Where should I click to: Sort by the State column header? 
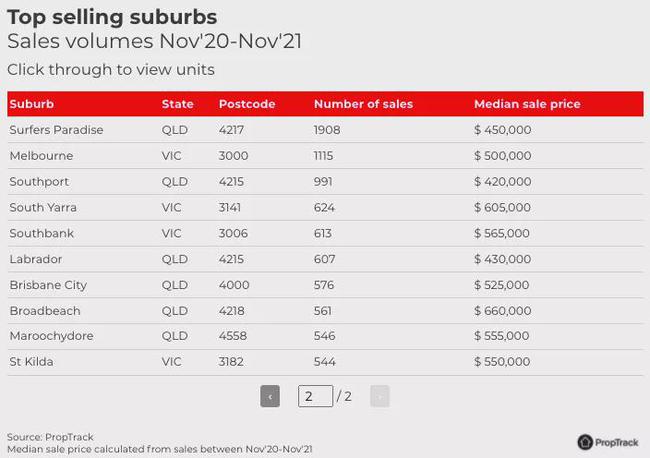coord(177,104)
